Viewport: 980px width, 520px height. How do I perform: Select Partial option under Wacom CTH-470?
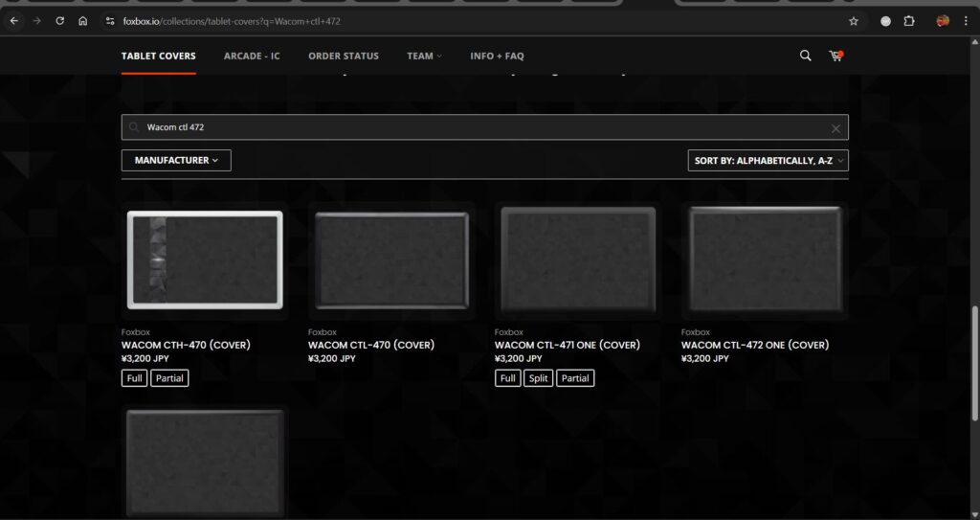click(169, 378)
